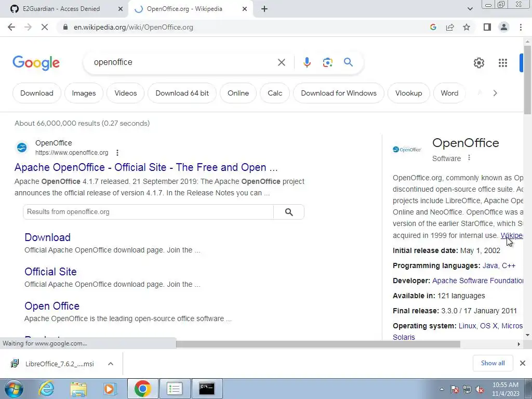Search by image with Lens icon
532x399 pixels.
click(x=327, y=62)
